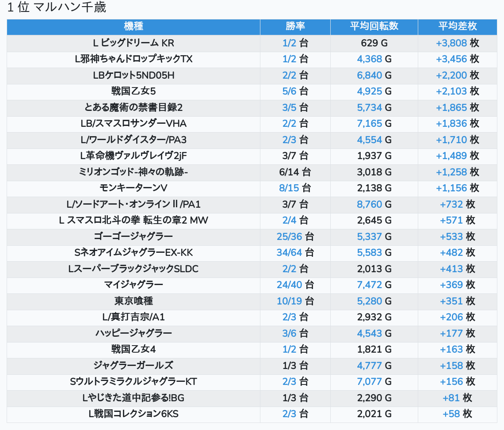Click the とある魔術の禁書目録2 machine name

click(x=134, y=107)
